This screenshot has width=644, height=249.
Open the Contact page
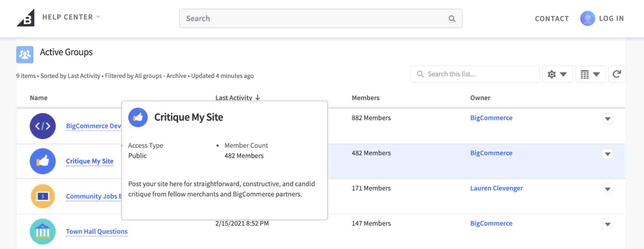552,19
